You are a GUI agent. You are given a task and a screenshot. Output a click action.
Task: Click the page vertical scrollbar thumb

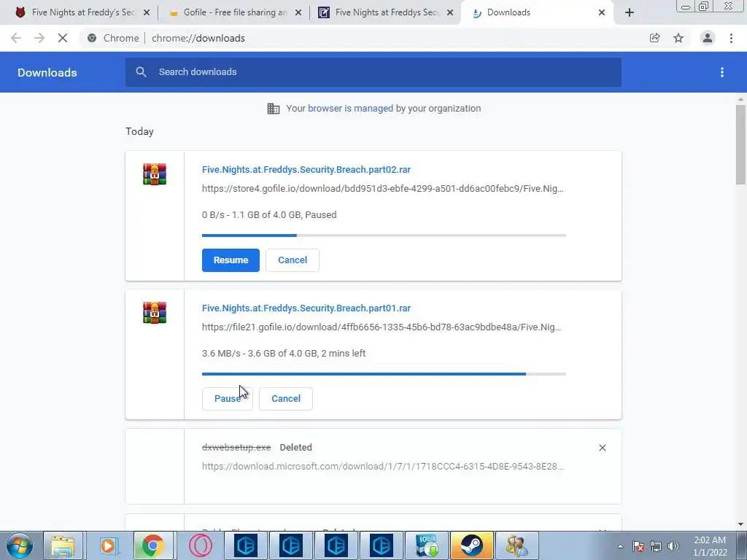click(740, 144)
